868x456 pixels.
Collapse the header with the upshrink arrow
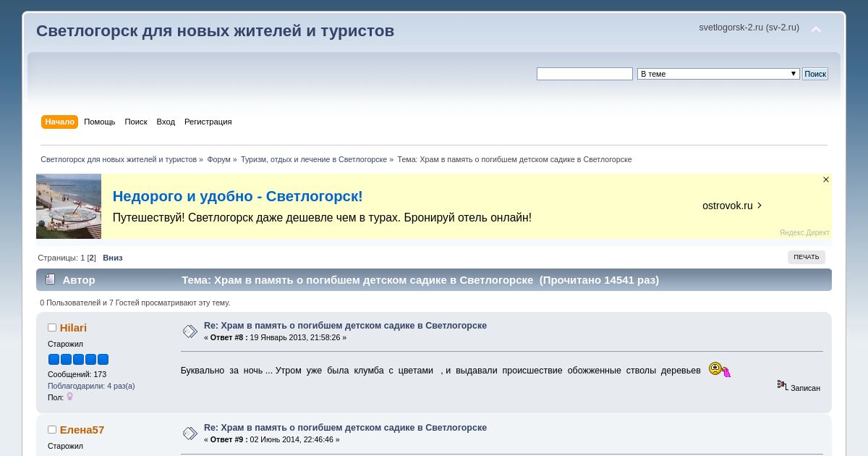[x=816, y=30]
